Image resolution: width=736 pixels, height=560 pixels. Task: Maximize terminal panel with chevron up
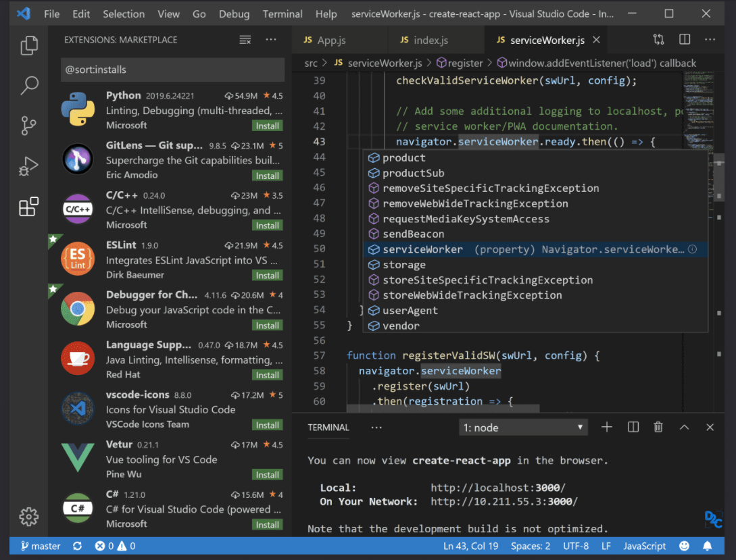click(x=684, y=427)
